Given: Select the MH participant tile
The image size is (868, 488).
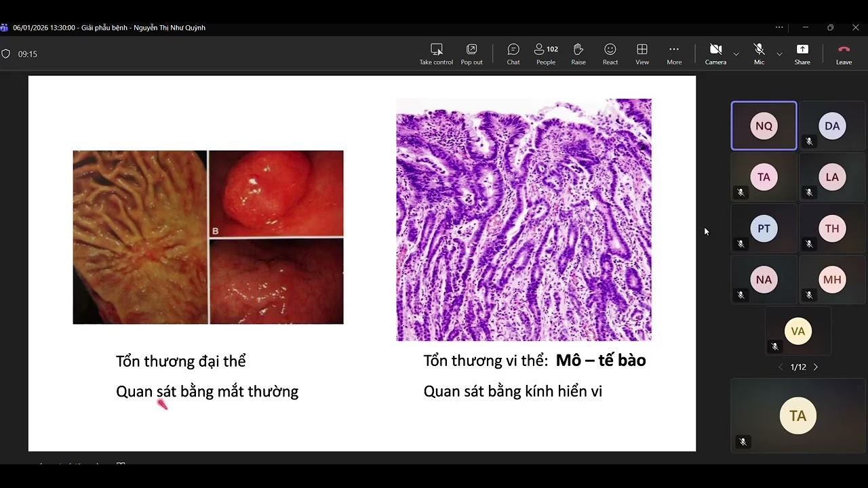Looking at the screenshot, I should coord(832,280).
